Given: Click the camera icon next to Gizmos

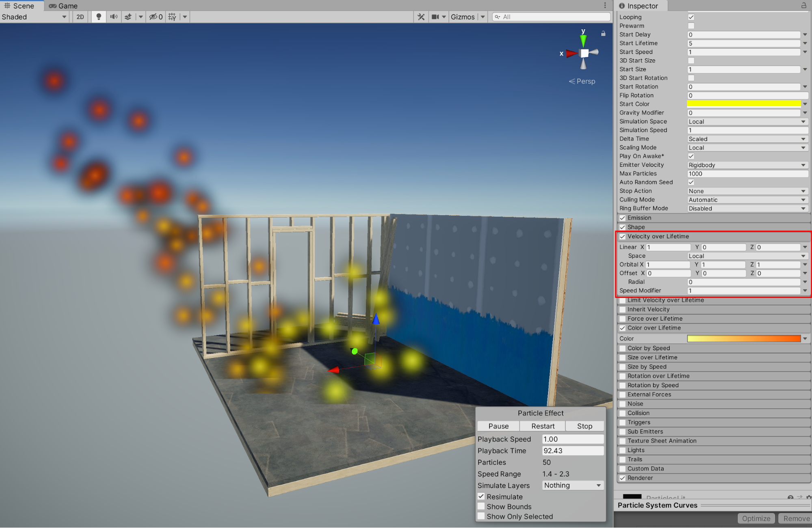Looking at the screenshot, I should pos(435,17).
